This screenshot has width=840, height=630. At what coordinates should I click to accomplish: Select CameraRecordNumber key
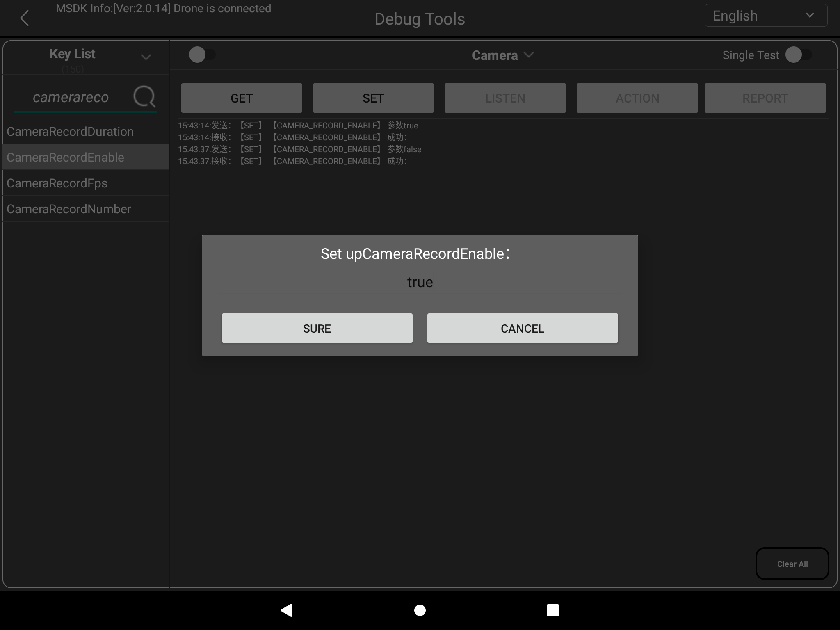click(x=86, y=209)
